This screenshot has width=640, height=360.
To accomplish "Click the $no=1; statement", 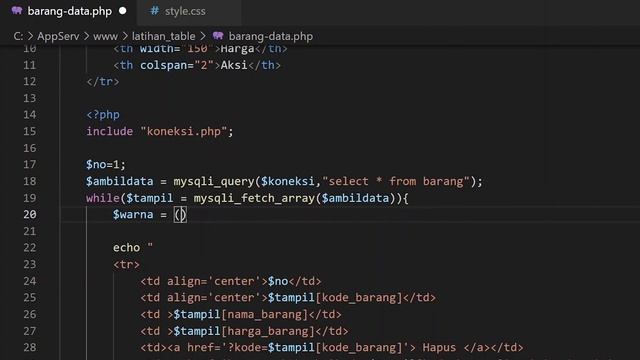I will (x=106, y=164).
